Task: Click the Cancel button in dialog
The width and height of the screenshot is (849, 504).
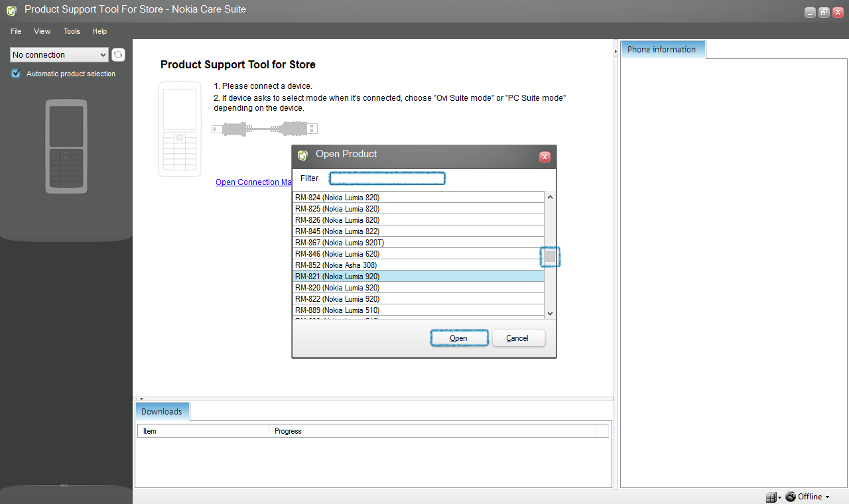Action: (517, 338)
